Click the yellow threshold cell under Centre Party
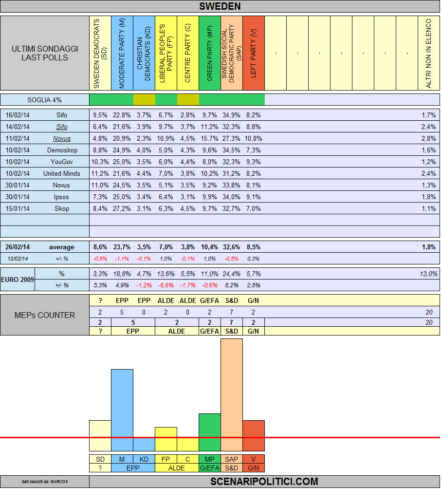This screenshot has height=504, width=442. point(188,100)
